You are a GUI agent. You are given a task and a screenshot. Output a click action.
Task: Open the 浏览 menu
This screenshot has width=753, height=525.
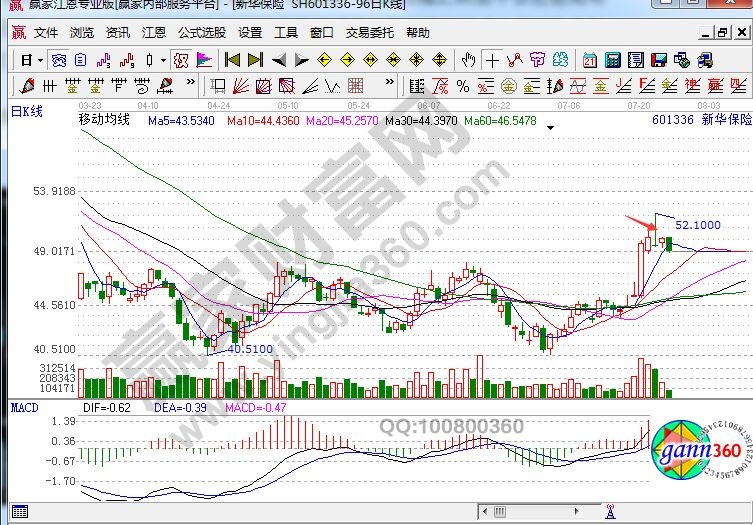tap(82, 33)
